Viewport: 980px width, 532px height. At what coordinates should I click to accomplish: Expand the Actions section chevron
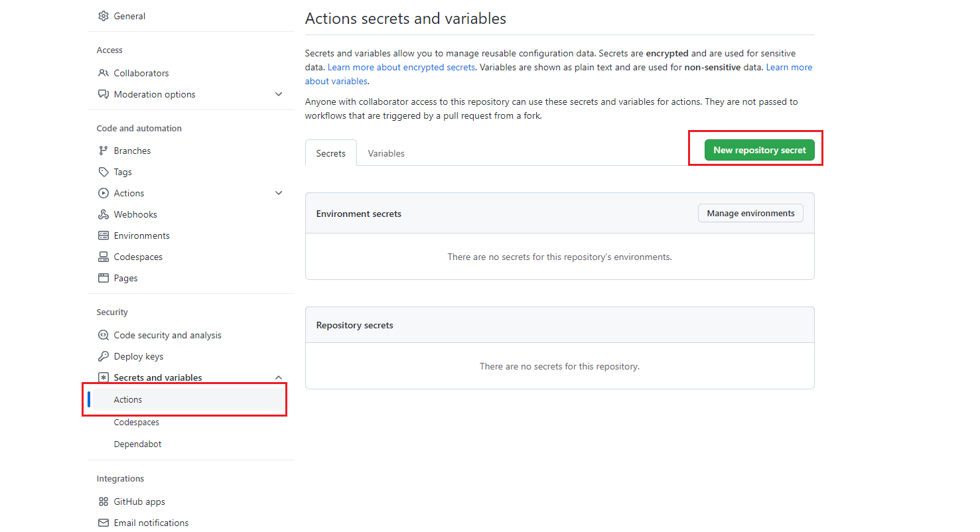point(279,193)
